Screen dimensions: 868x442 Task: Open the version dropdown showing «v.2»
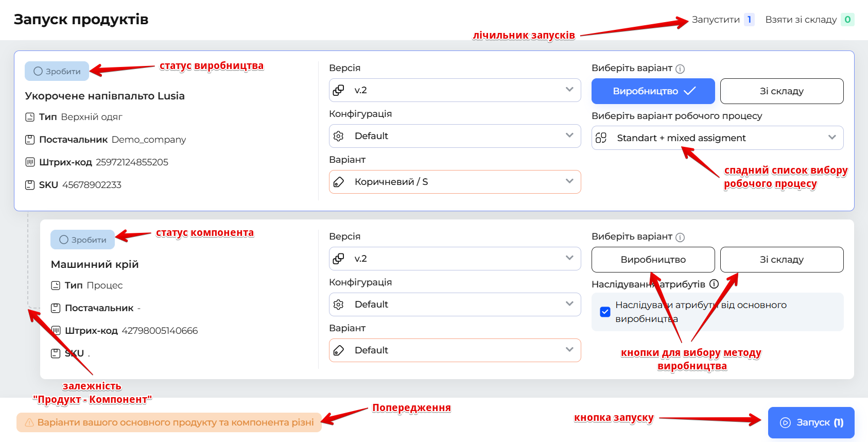pos(455,90)
